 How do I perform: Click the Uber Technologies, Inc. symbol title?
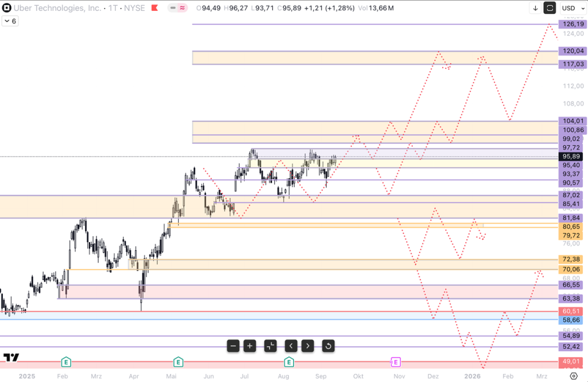(x=56, y=8)
